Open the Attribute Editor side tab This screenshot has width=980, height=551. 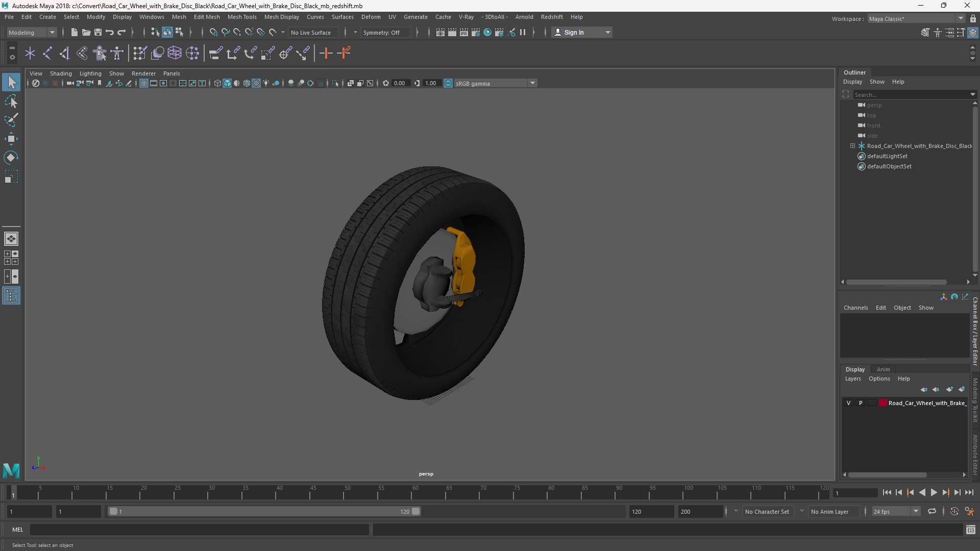pos(975,455)
